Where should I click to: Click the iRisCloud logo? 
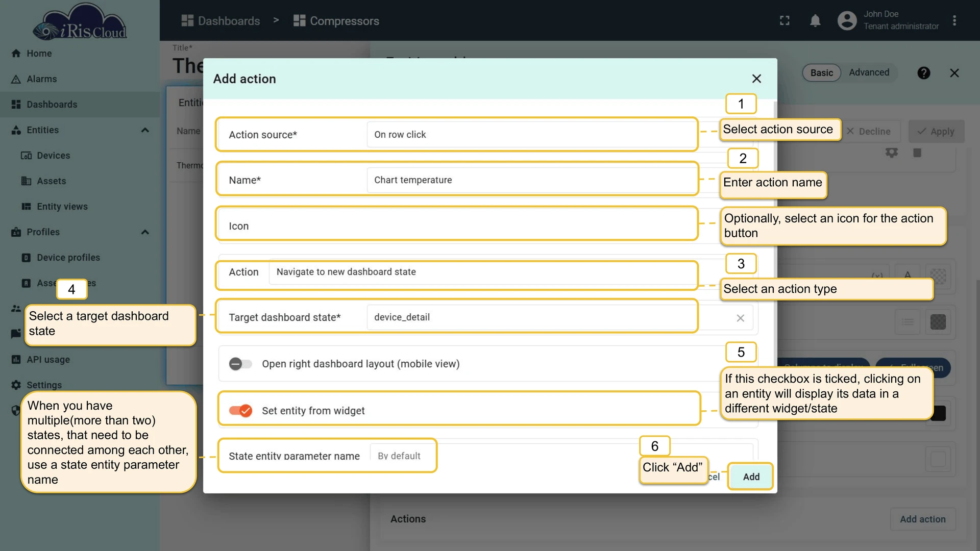coord(80,21)
